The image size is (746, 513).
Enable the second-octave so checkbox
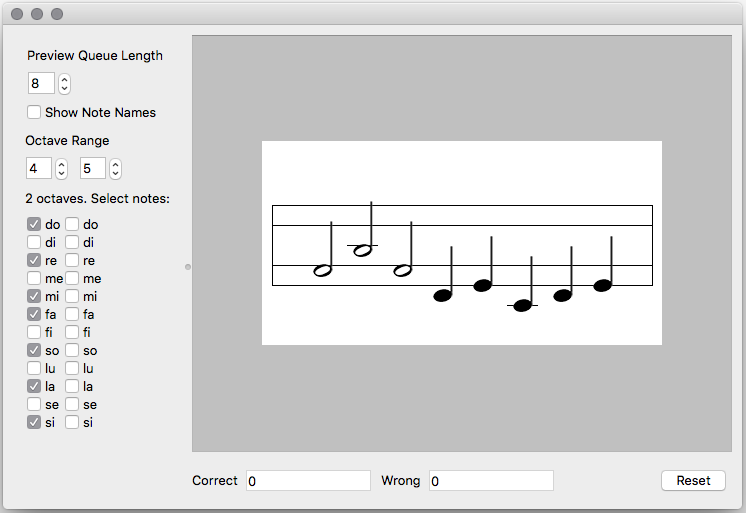pyautogui.click(x=72, y=350)
